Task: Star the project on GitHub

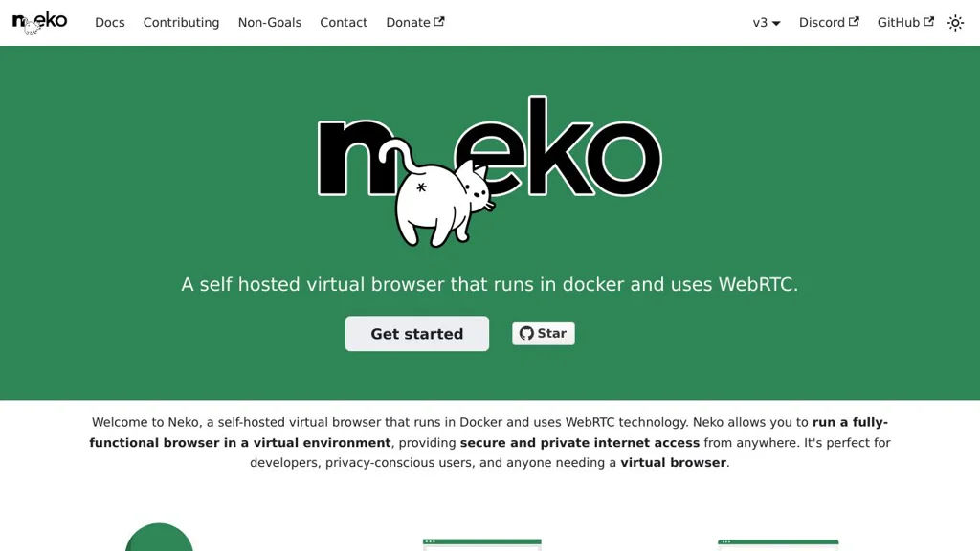Action: 544,334
